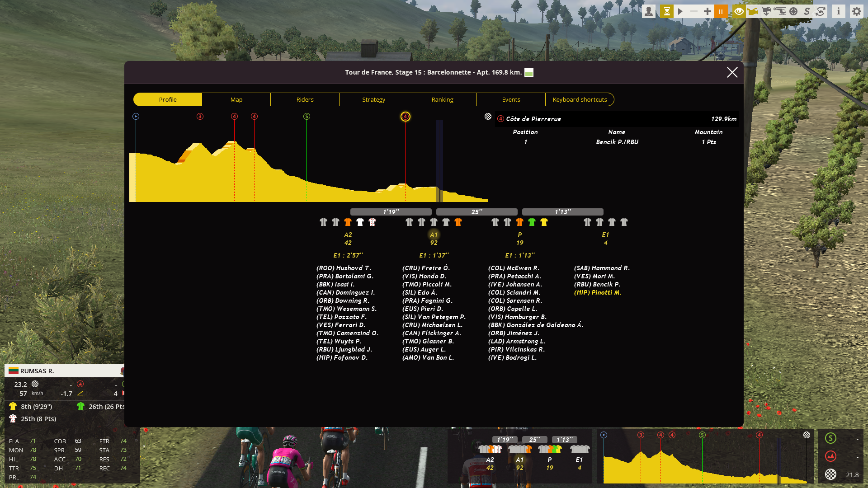Click Bencik P./RBU in the mountain results
The height and width of the screenshot is (488, 868).
click(617, 142)
